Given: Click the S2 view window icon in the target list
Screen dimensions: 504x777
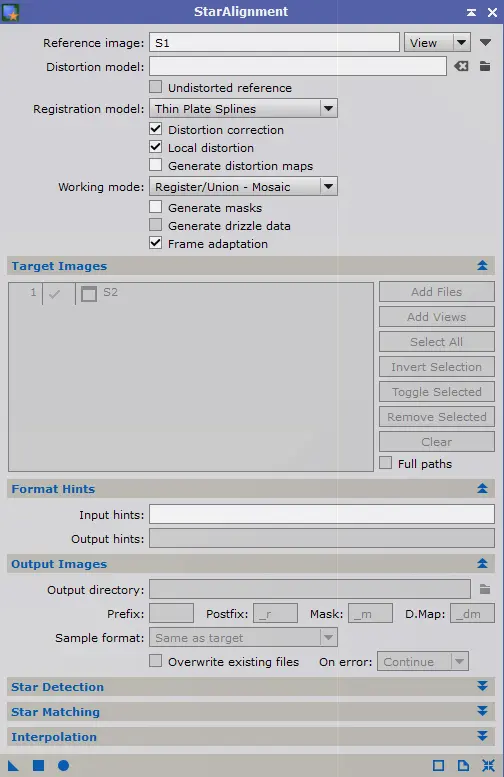Looking at the screenshot, I should [89, 293].
